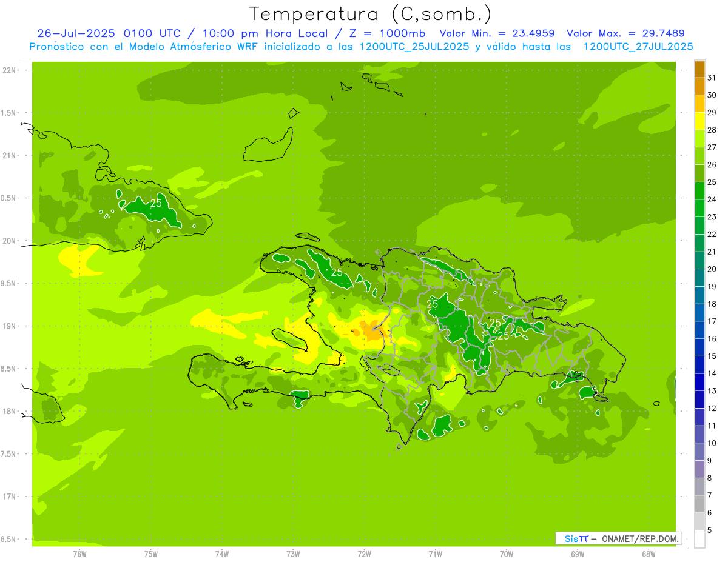Click the '21N' latitude label
The height and width of the screenshot is (562, 728).
10,156
